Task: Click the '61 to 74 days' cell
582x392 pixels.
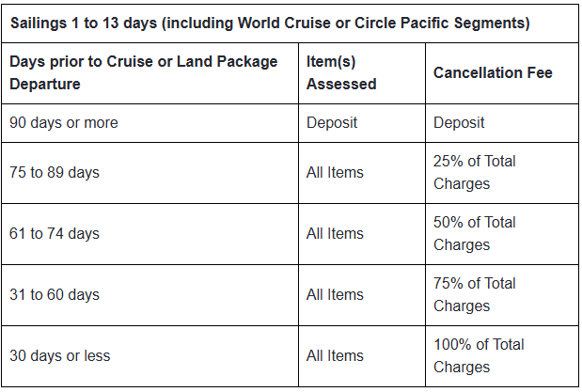Action: [x=55, y=233]
